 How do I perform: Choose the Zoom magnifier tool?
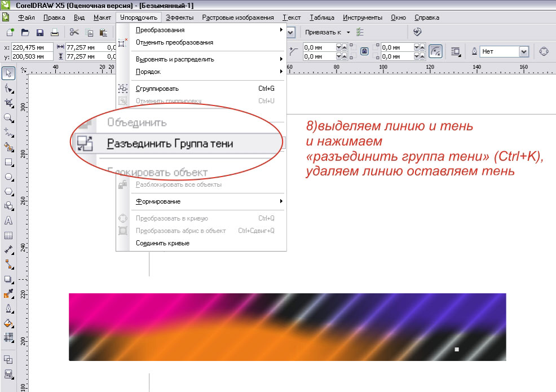tap(8, 118)
